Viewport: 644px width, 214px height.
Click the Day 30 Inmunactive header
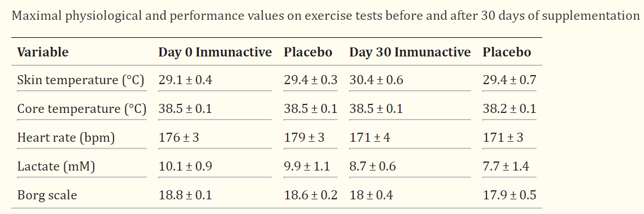(410, 52)
